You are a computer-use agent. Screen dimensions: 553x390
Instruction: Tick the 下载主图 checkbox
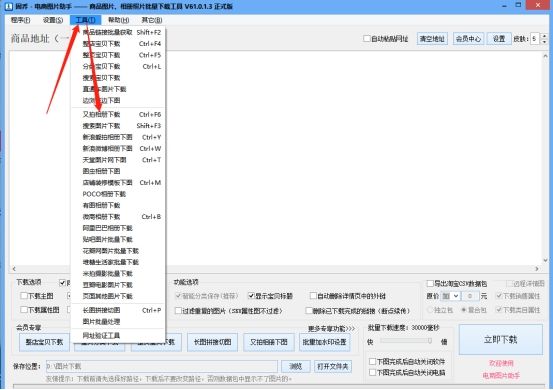[x=24, y=296]
